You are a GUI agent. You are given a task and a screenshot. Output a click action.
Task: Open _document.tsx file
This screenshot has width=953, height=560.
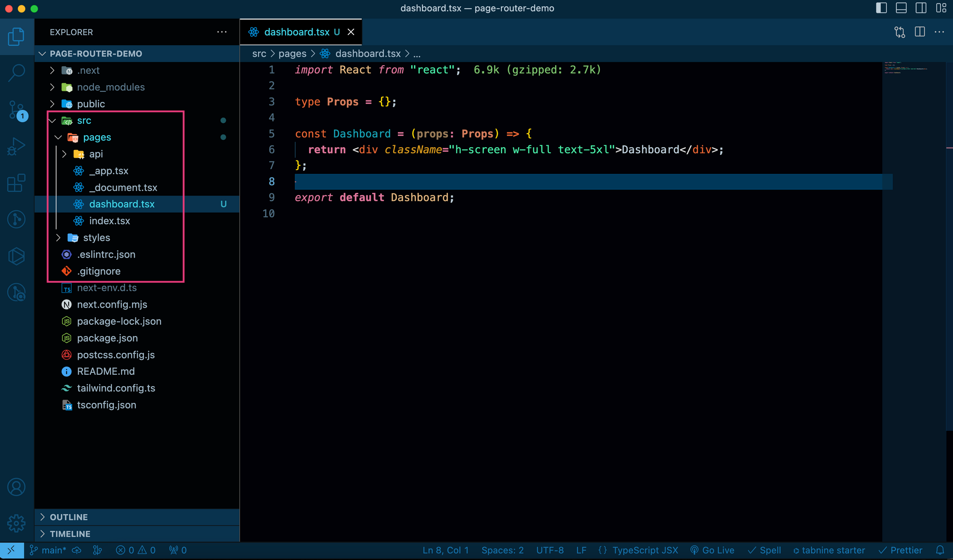pyautogui.click(x=137, y=188)
